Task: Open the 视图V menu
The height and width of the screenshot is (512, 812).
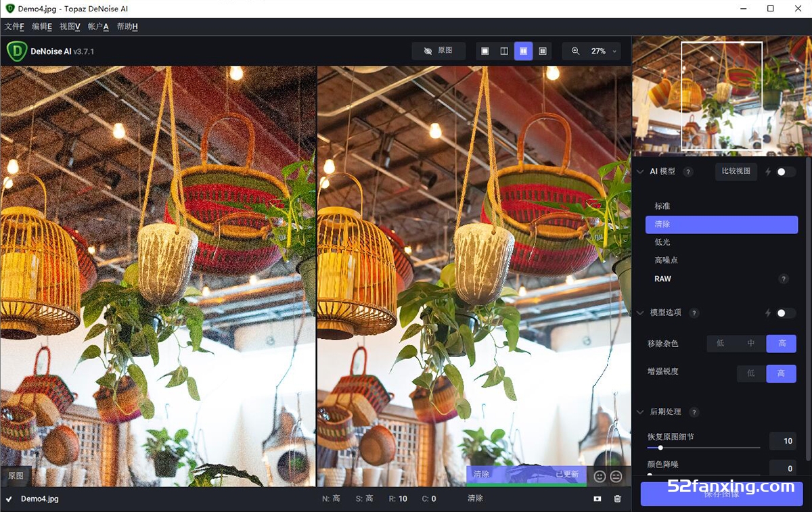Action: pyautogui.click(x=70, y=26)
